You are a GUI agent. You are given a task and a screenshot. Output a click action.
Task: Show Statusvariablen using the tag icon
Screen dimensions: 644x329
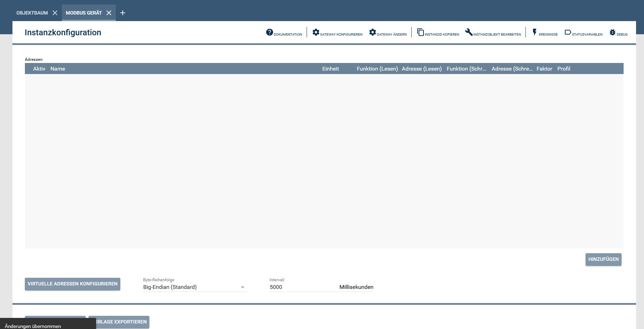tap(568, 32)
